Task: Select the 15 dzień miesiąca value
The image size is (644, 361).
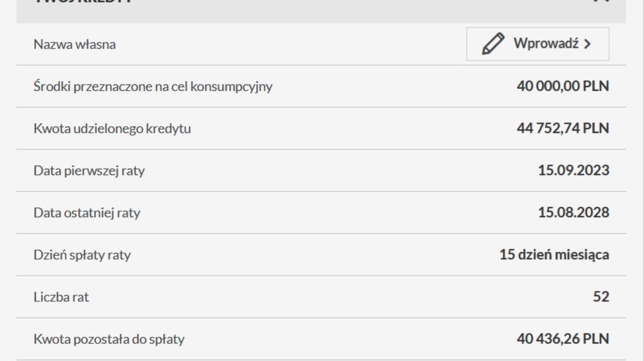Action: [x=554, y=254]
